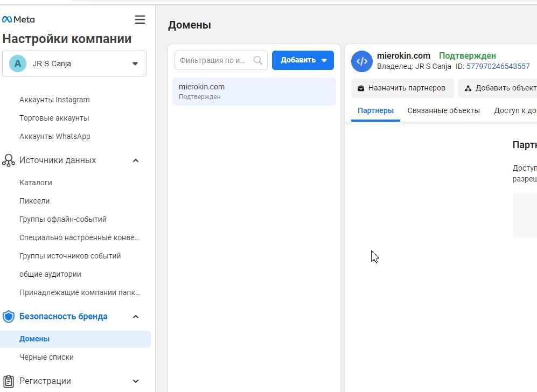Image resolution: width=537 pixels, height=392 pixels.
Task: Collapse the Источники данных section
Action: 136,160
